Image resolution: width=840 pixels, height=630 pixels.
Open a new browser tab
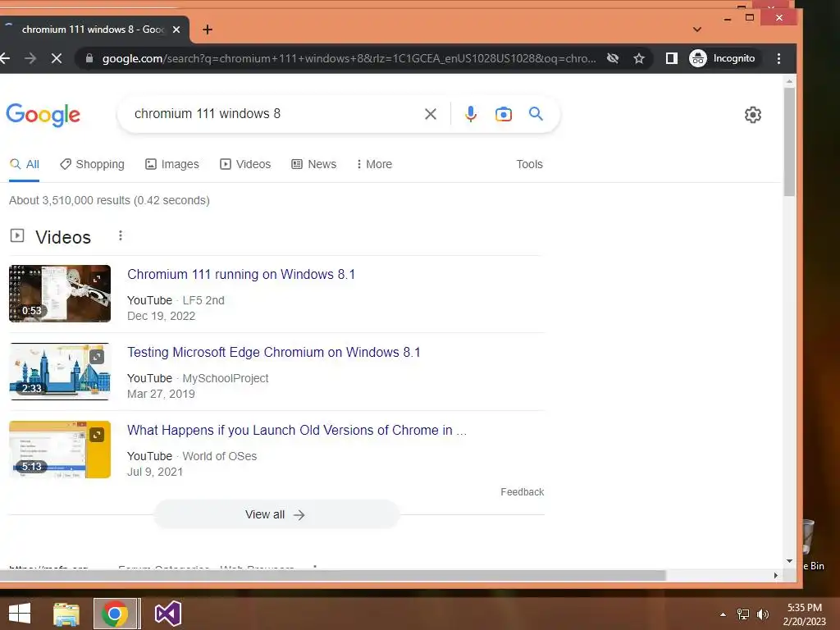pyautogui.click(x=208, y=30)
